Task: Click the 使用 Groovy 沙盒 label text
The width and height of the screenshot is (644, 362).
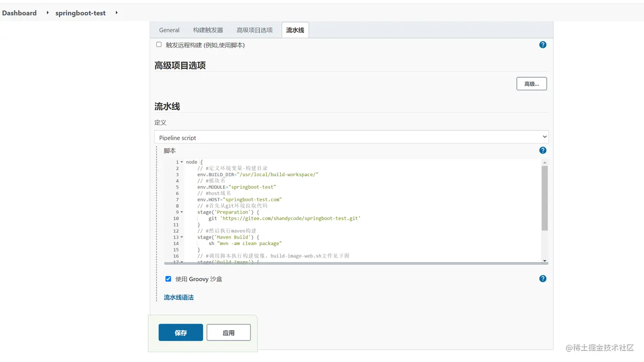Action: click(x=199, y=279)
